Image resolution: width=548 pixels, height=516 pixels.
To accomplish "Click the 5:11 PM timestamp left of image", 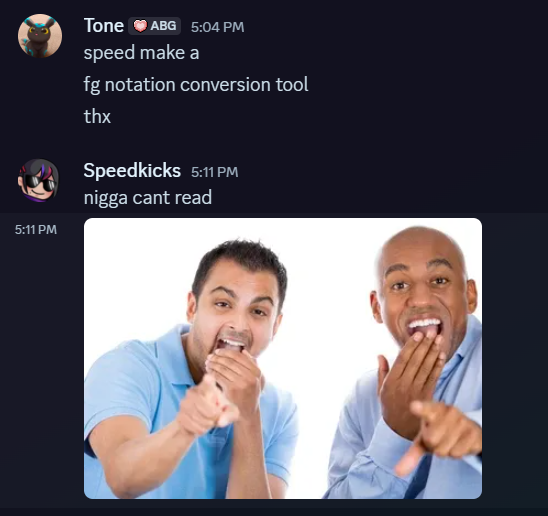I will click(x=36, y=230).
